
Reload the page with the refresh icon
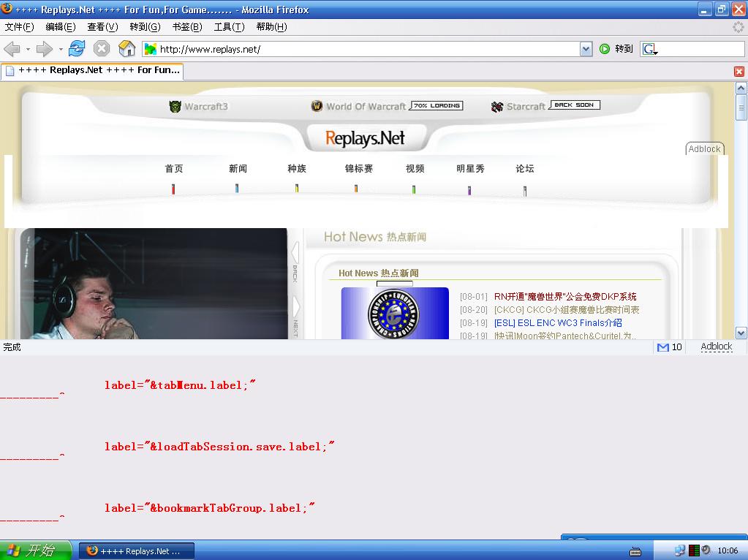[77, 49]
